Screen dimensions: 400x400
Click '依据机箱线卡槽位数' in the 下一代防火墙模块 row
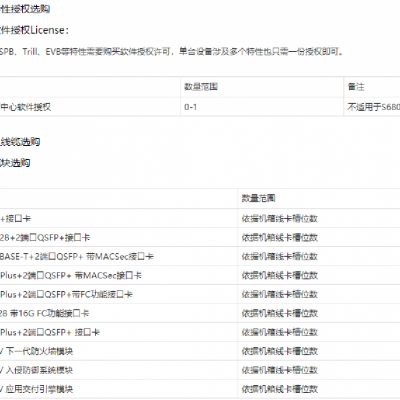coord(280,351)
